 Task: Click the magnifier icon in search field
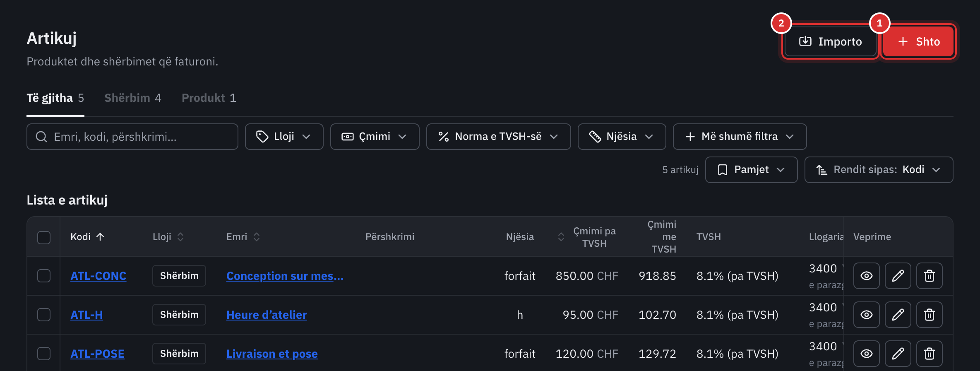coord(41,137)
